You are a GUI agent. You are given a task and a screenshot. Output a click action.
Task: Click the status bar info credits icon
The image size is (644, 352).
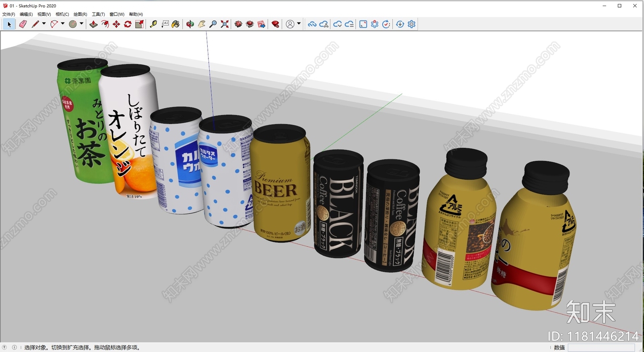[x=14, y=347]
